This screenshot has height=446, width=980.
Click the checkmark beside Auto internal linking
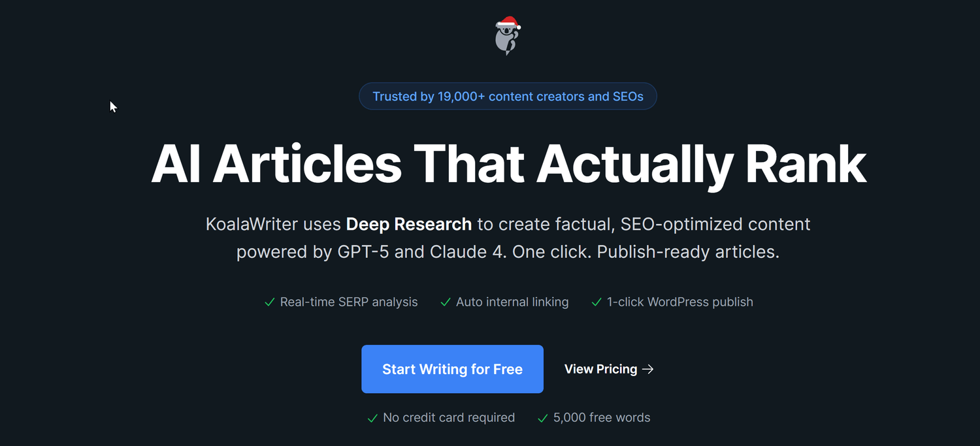click(x=446, y=302)
